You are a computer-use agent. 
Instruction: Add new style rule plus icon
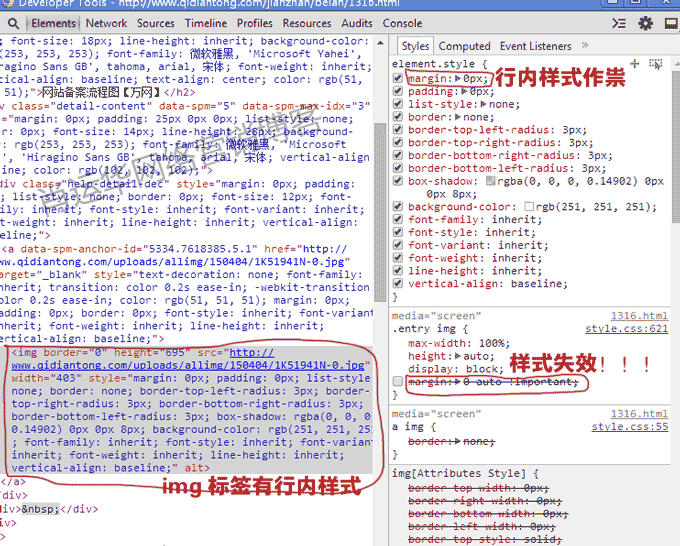[x=634, y=64]
